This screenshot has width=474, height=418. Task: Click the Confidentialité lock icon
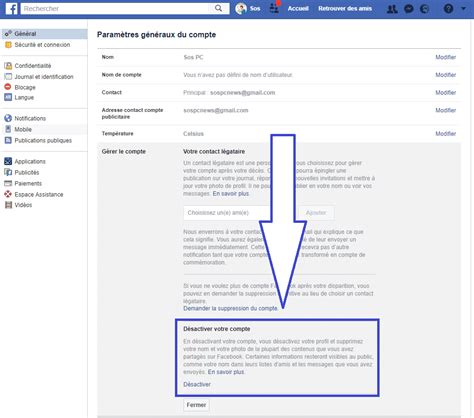(8, 66)
